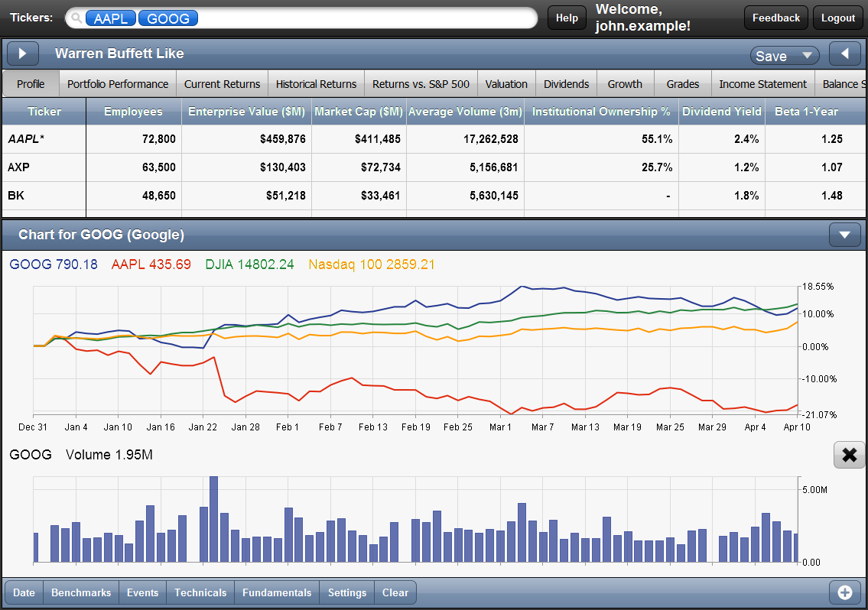Select the BK ticker row
Viewport: 868px width, 610px height.
coord(16,196)
